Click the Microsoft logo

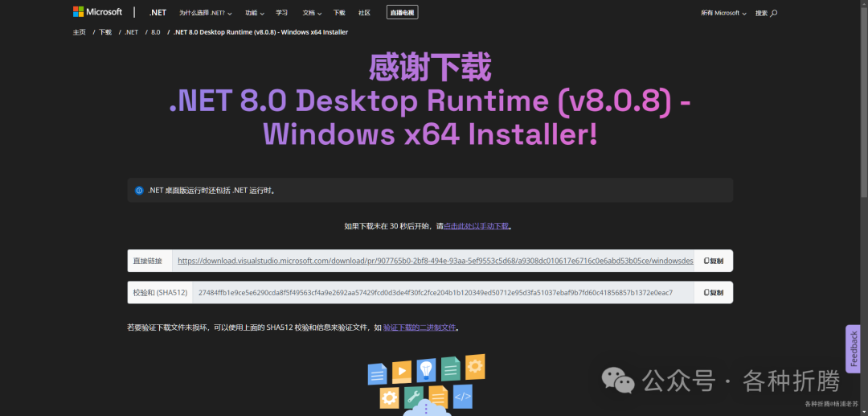click(97, 12)
